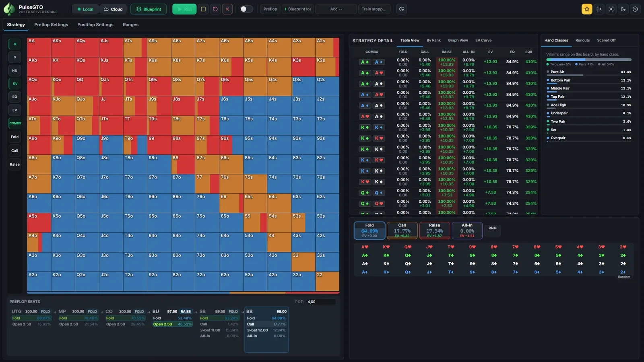This screenshot has width=644, height=362.
Task: Click the EQ sidebar button
Action: click(x=15, y=97)
